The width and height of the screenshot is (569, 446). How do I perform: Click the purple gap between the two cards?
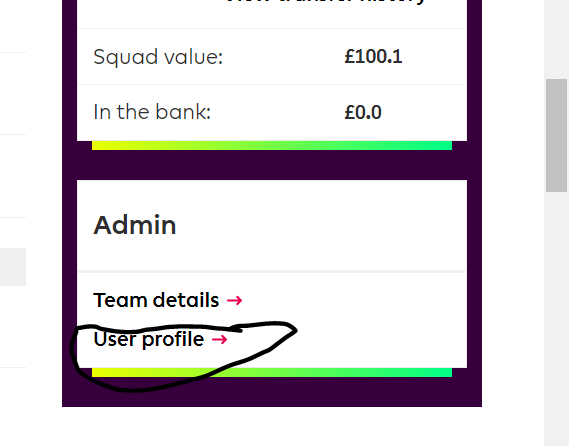pyautogui.click(x=272, y=165)
